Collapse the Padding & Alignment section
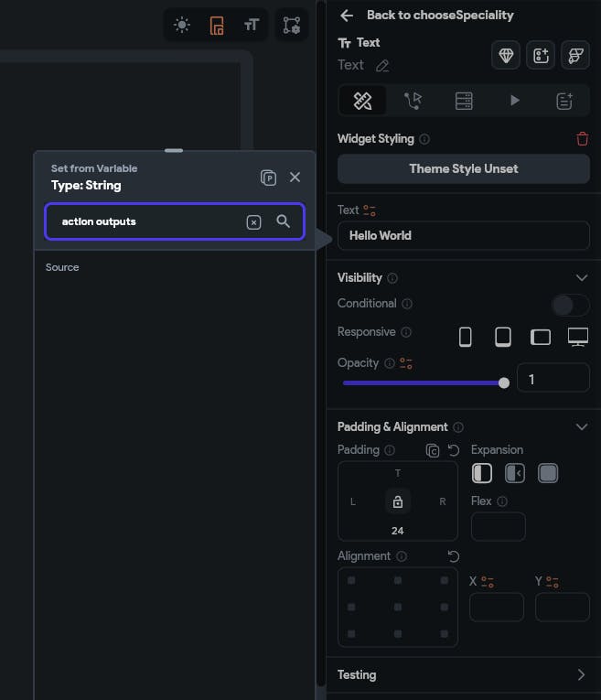Screen dimensions: 601x700 pos(581,426)
